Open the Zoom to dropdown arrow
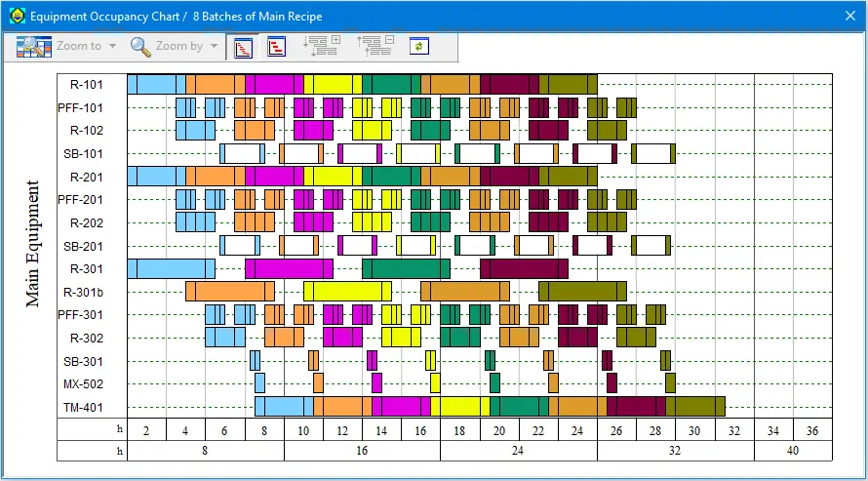Viewport: 868px width, 481px height. click(x=112, y=46)
